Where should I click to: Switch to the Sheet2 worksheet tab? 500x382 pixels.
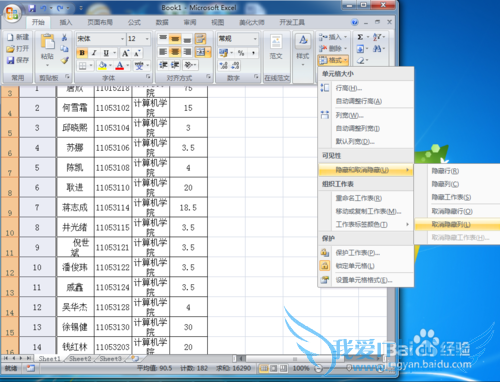pos(80,359)
